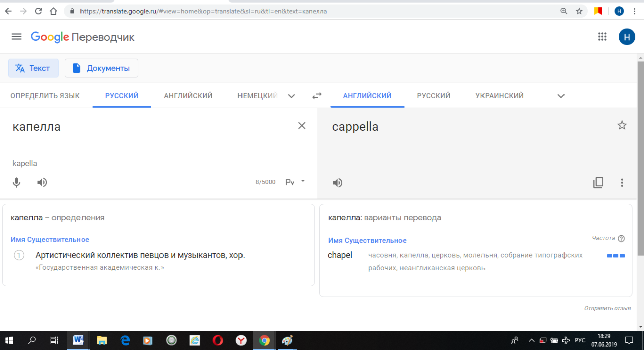This screenshot has width=644, height=351.
Task: Select Немецкий as source language
Action: [x=258, y=96]
